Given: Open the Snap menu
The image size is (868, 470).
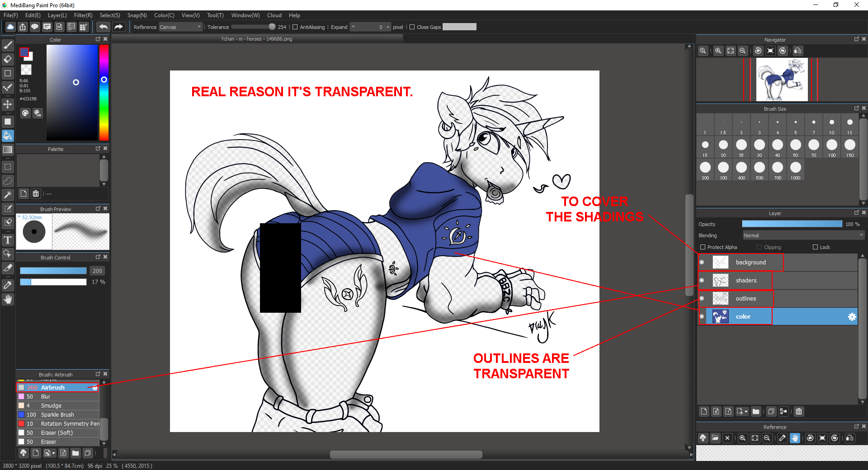Looking at the screenshot, I should pos(137,15).
